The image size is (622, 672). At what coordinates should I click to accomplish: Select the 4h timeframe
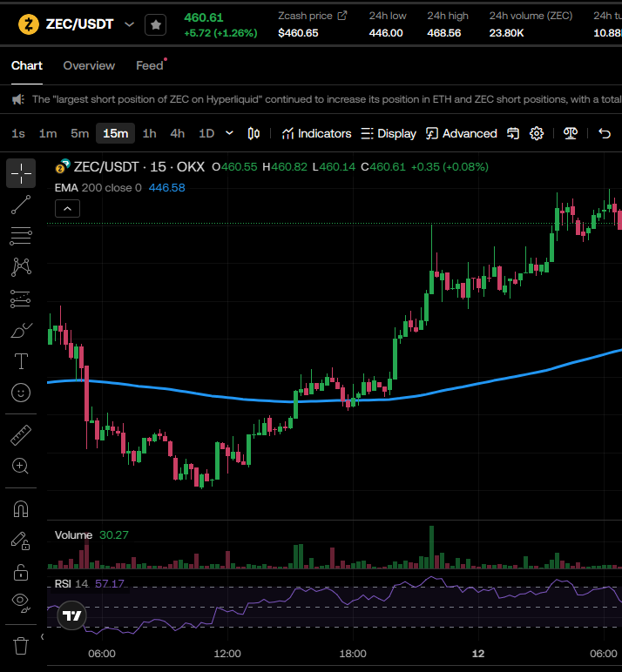click(177, 133)
